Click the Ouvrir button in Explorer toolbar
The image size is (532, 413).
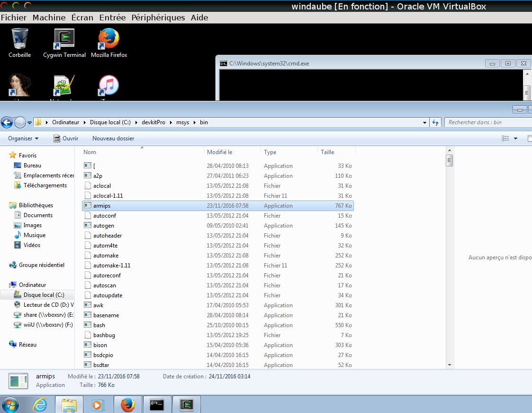[66, 138]
